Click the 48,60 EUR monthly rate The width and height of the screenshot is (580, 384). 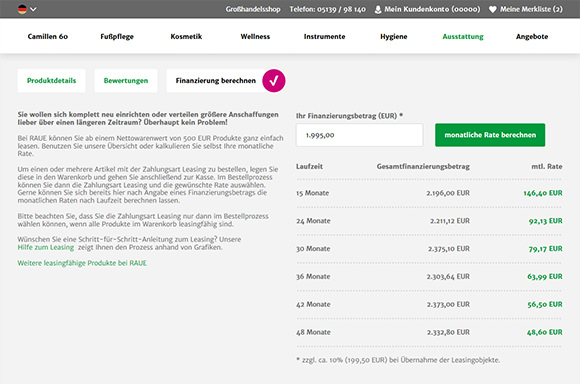tap(544, 332)
